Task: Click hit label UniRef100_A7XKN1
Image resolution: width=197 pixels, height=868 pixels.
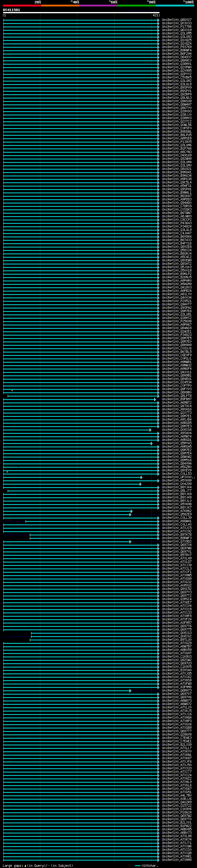Action: click(x=177, y=755)
